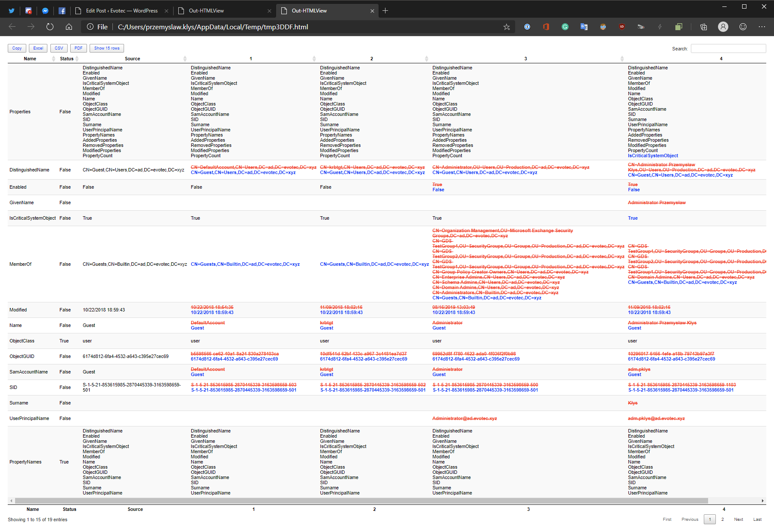This screenshot has width=774, height=532.
Task: Open the Grammarly extension
Action: tap(565, 27)
